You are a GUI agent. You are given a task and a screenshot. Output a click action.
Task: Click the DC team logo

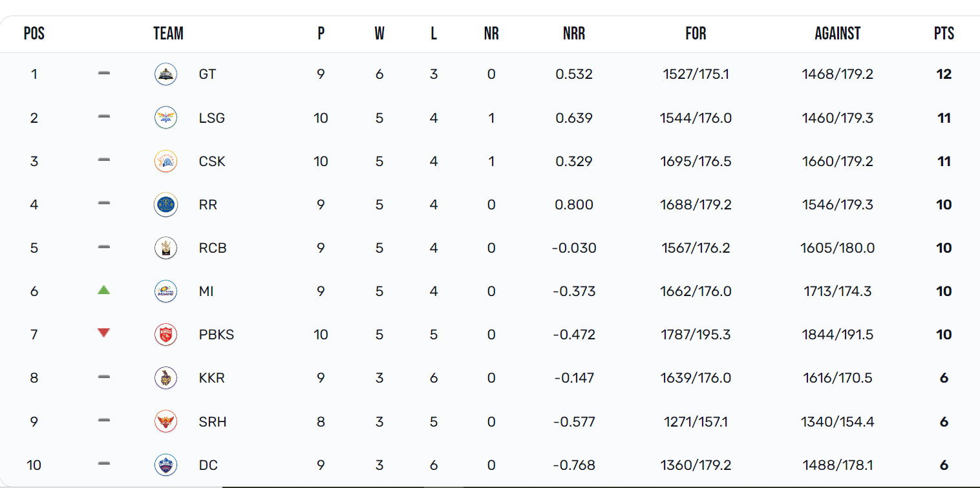(165, 465)
